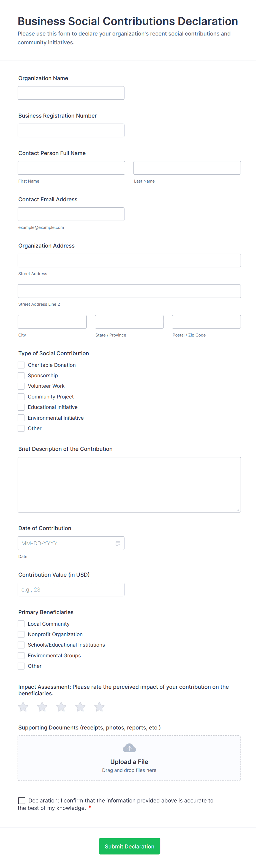Check Nonprofit Organization beneficiary
This screenshot has width=256, height=868.
(x=21, y=634)
